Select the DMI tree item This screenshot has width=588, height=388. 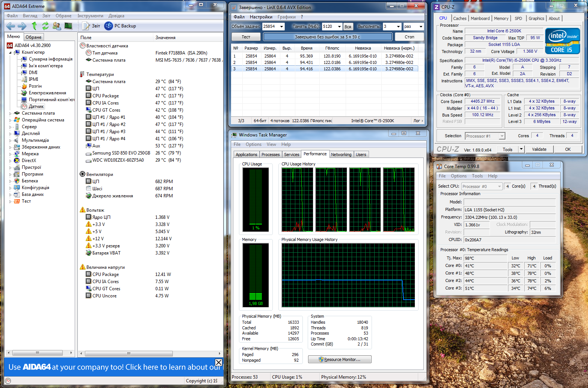click(29, 73)
